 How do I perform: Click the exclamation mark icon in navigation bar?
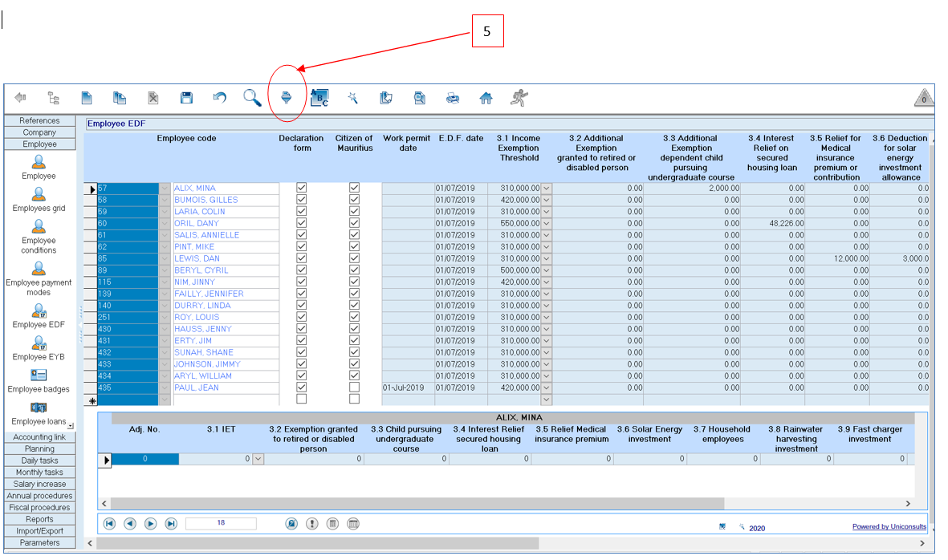[312, 524]
